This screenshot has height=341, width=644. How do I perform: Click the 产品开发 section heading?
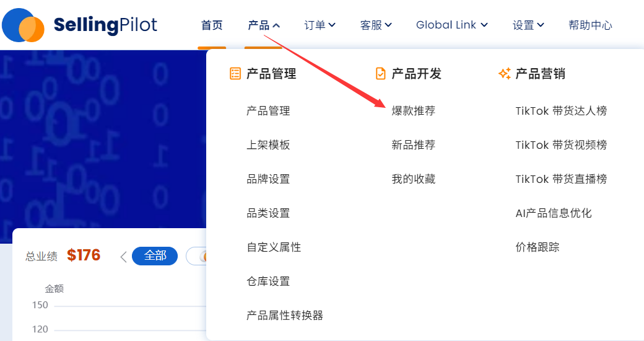click(417, 74)
